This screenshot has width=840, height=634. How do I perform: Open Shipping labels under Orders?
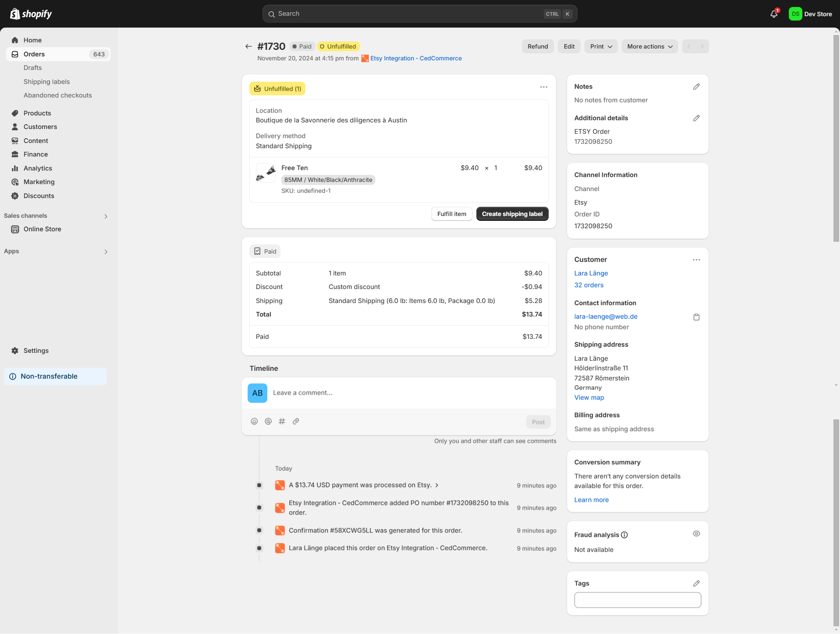pos(47,82)
